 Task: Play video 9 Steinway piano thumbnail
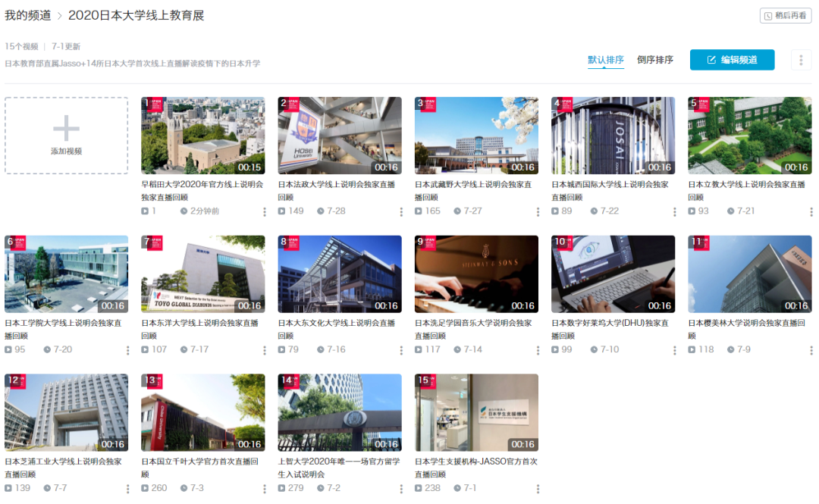pyautogui.click(x=476, y=274)
